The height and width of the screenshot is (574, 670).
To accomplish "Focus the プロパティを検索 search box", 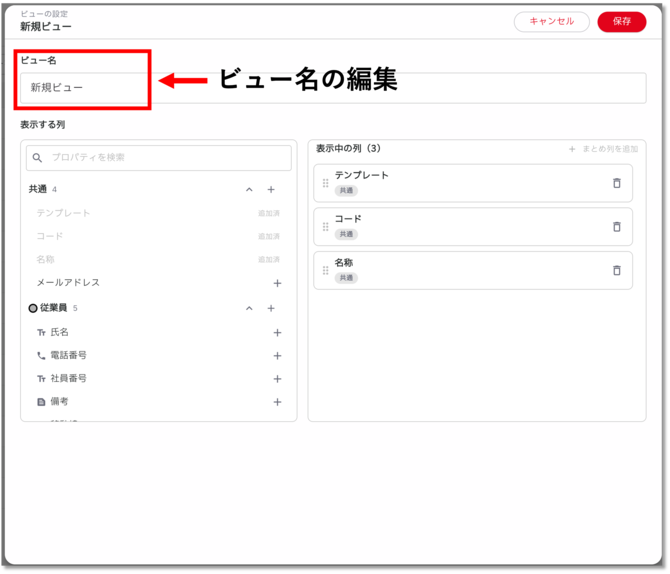I will pos(159,158).
